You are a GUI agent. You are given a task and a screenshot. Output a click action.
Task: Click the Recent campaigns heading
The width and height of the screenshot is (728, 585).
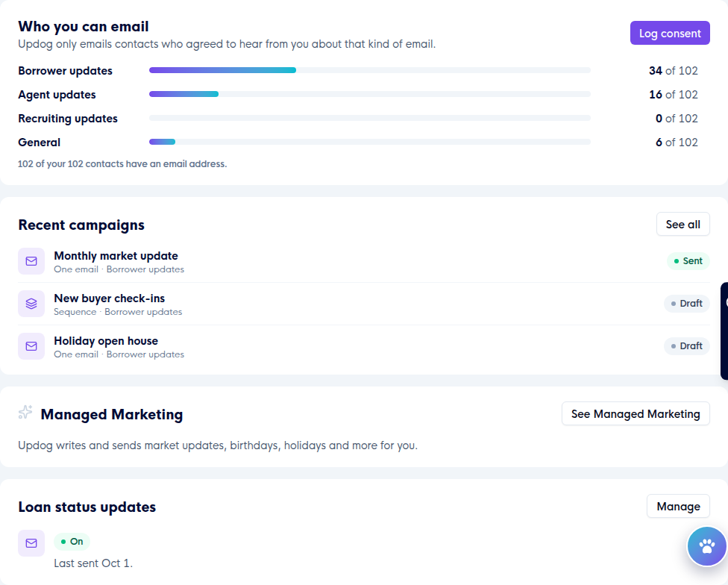click(81, 225)
